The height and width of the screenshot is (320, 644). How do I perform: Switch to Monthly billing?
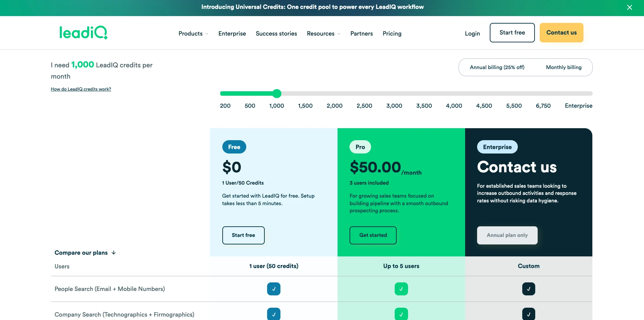click(x=564, y=67)
